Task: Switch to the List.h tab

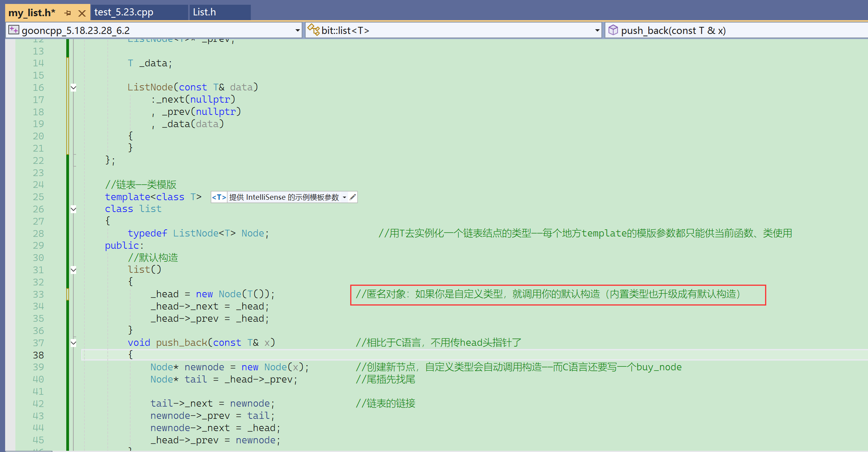Action: click(204, 12)
